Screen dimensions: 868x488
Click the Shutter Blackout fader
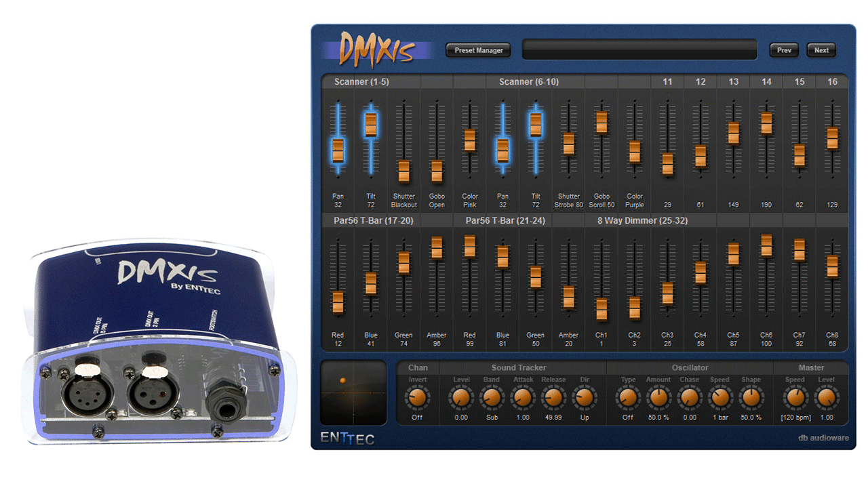point(403,171)
